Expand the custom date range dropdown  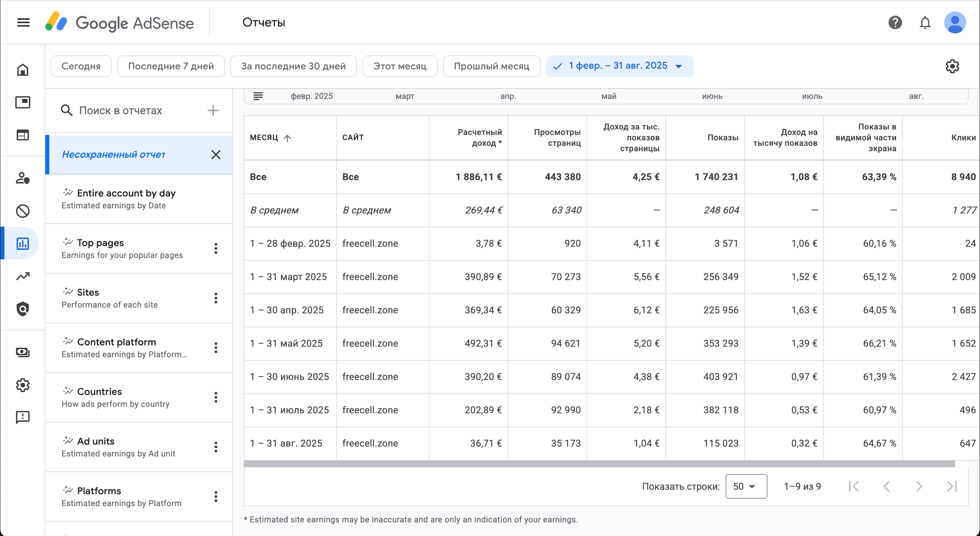[x=678, y=66]
